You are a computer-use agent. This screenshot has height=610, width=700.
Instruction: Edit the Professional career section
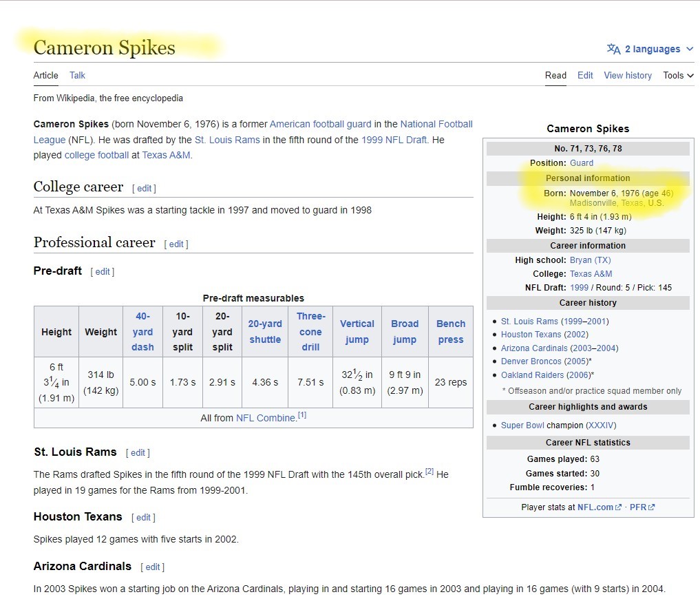point(176,244)
